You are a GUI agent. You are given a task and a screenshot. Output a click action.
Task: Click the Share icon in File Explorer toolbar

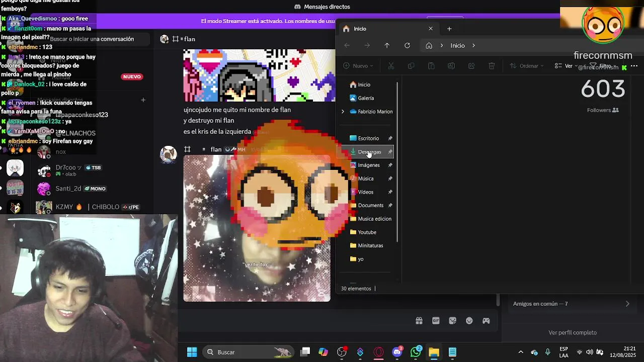point(471,66)
